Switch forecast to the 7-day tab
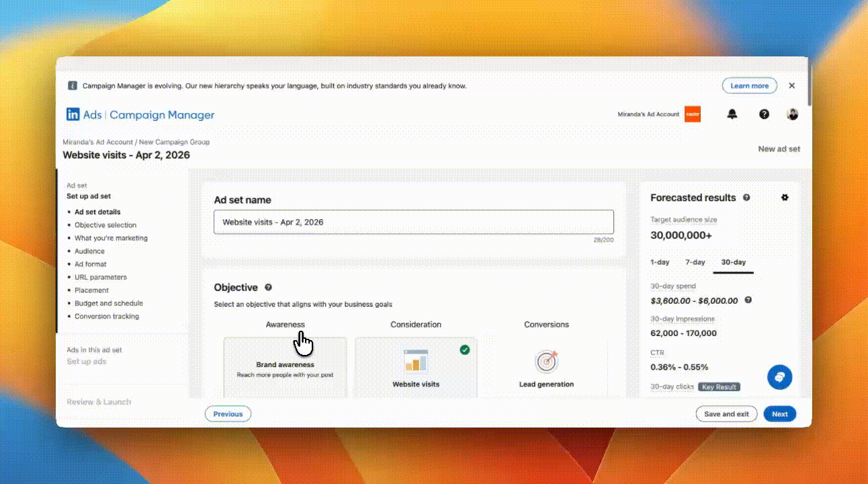The height and width of the screenshot is (484, 868). (x=695, y=262)
